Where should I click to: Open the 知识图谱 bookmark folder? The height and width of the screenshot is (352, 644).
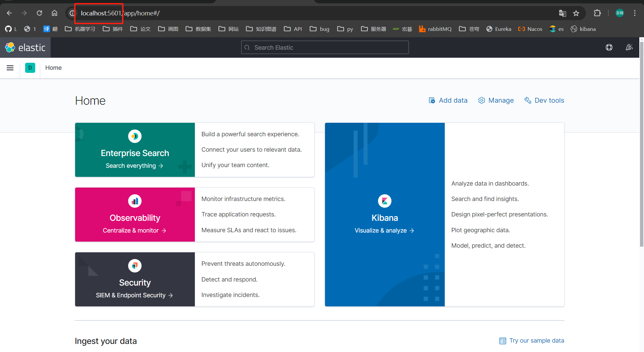click(x=261, y=29)
